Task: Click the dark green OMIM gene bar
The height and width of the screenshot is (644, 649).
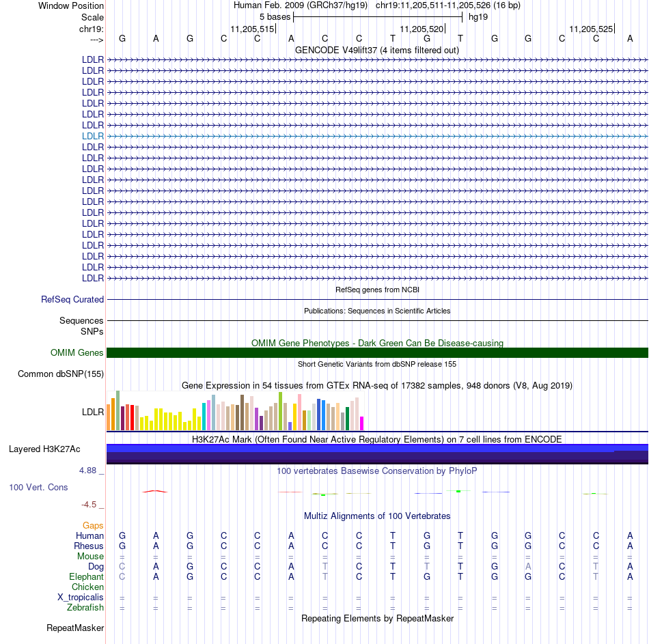Action: pyautogui.click(x=378, y=352)
